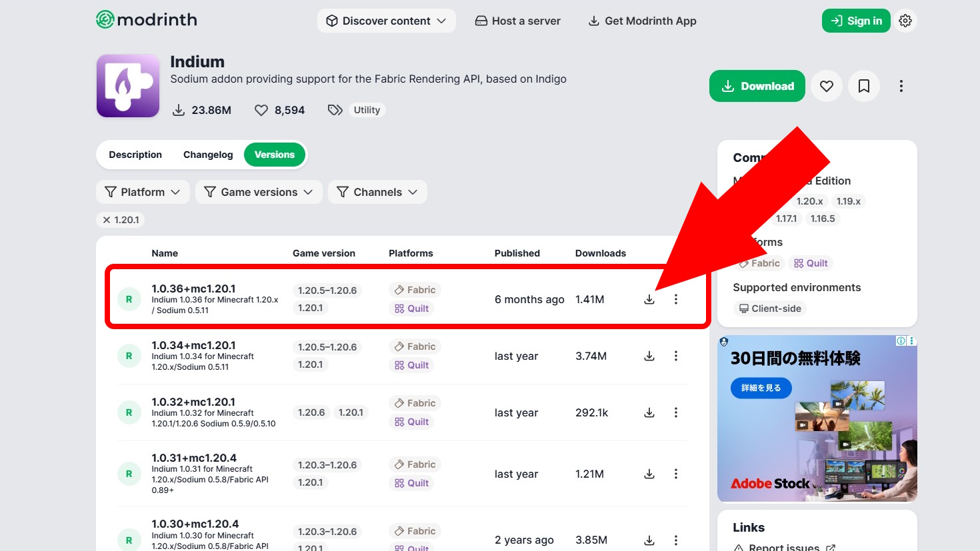Save project using the bookmark icon
Screen dimensions: 980x551
point(864,86)
